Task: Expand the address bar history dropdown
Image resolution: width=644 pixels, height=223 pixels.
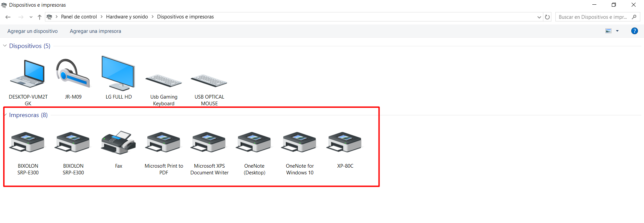Action: [539, 17]
